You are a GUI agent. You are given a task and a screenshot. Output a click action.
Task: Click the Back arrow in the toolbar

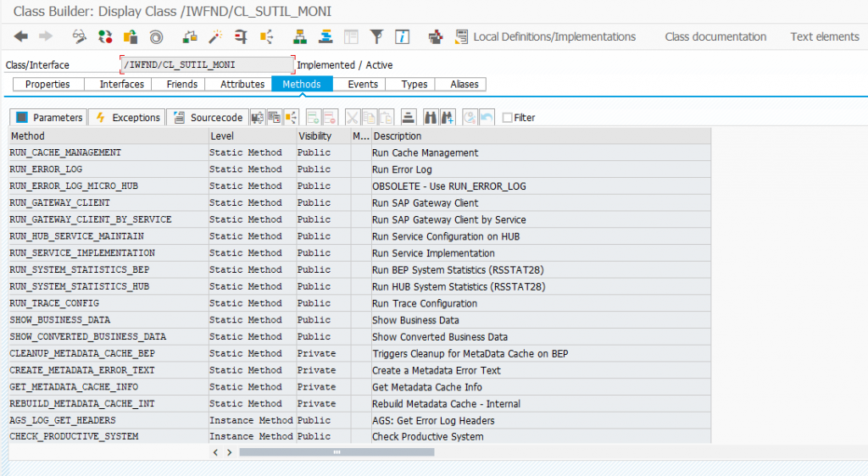pos(21,36)
